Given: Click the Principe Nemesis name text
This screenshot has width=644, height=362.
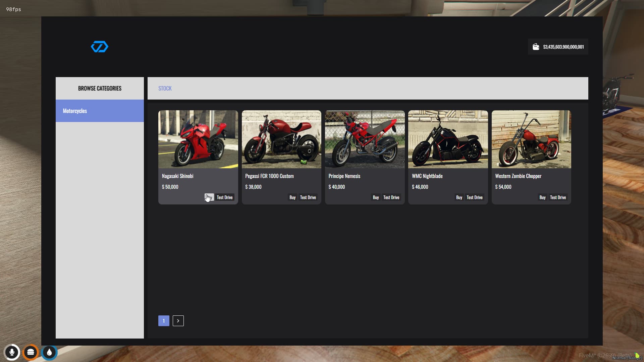Looking at the screenshot, I should [344, 176].
